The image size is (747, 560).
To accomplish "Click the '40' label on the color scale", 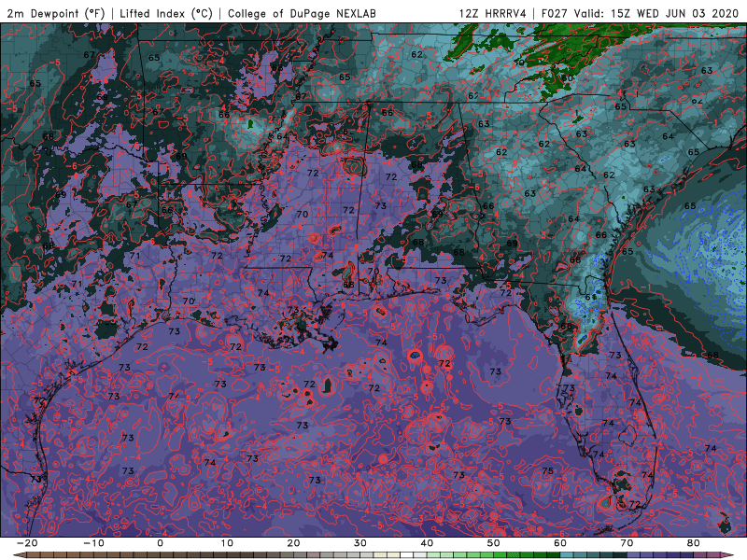I will point(427,543).
